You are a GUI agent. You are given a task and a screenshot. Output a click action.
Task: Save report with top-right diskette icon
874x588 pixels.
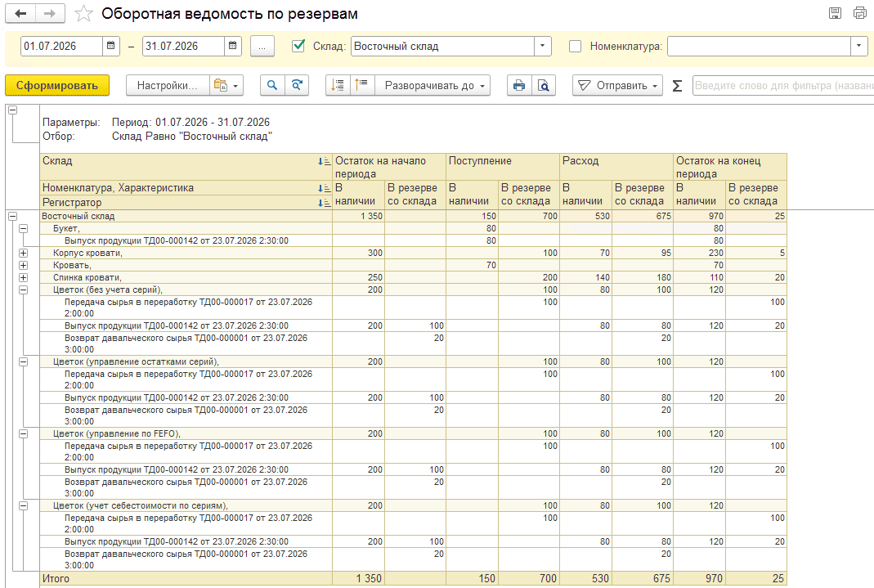835,13
